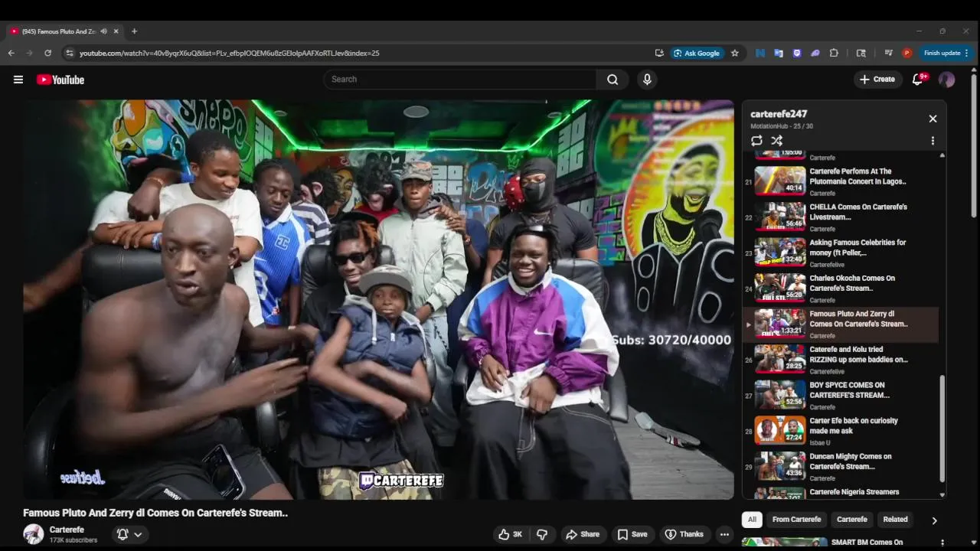Open the account avatar menu
Viewport: 980px width, 551px height.
point(947,80)
